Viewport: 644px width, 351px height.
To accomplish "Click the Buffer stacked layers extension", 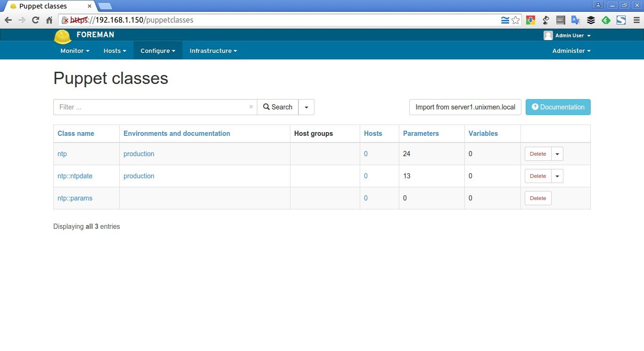I will [591, 20].
